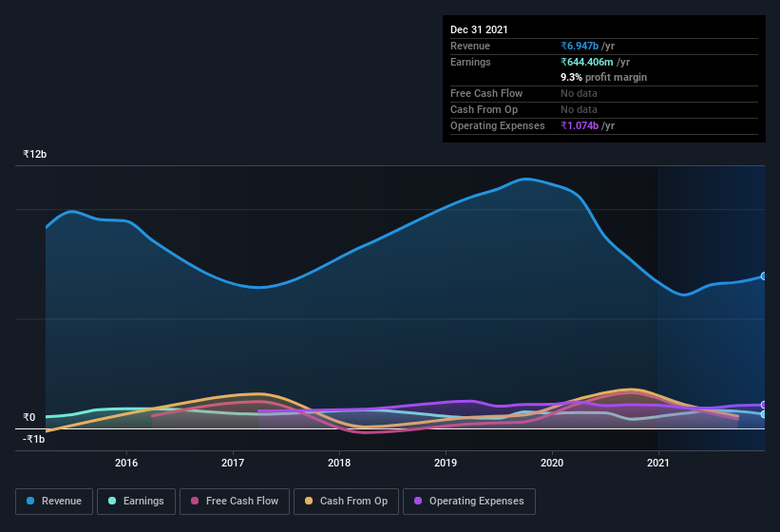
Task: Click the Revenue label in tooltip
Action: (x=470, y=46)
